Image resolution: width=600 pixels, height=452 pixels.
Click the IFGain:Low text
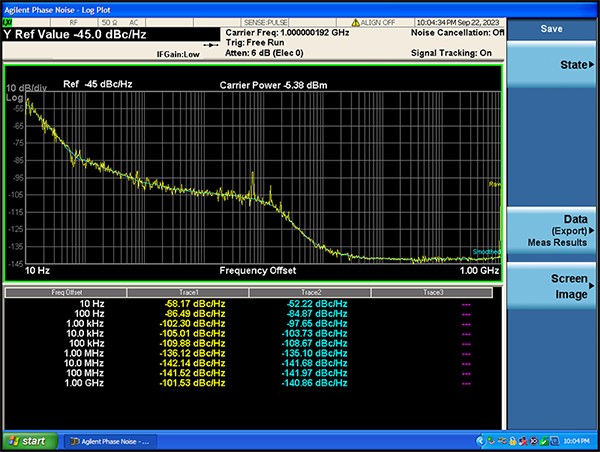(x=178, y=54)
